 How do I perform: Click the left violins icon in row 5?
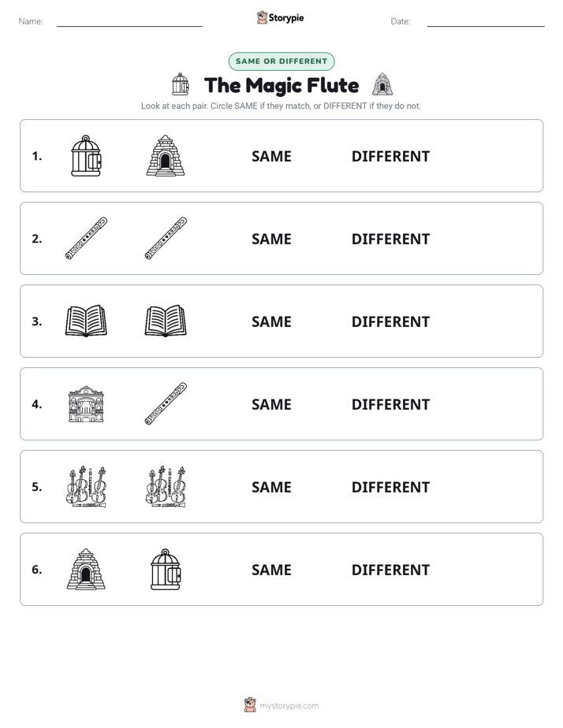(86, 486)
